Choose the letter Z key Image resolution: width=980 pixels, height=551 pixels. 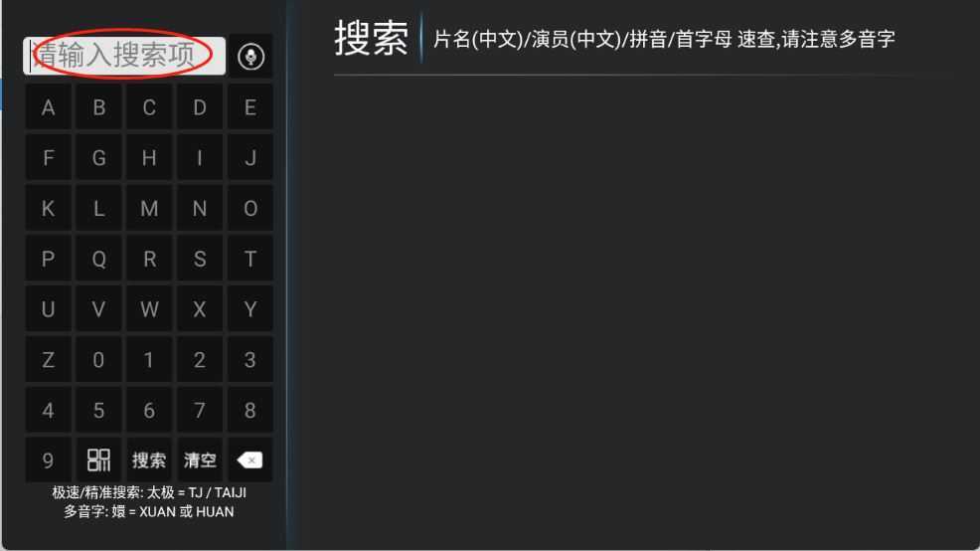(48, 360)
